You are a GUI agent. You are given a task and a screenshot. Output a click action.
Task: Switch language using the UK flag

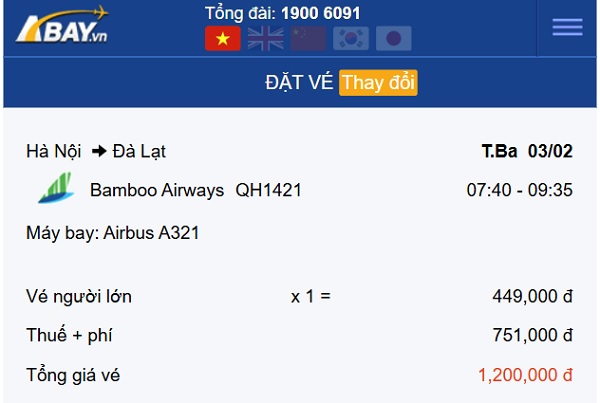click(x=265, y=39)
